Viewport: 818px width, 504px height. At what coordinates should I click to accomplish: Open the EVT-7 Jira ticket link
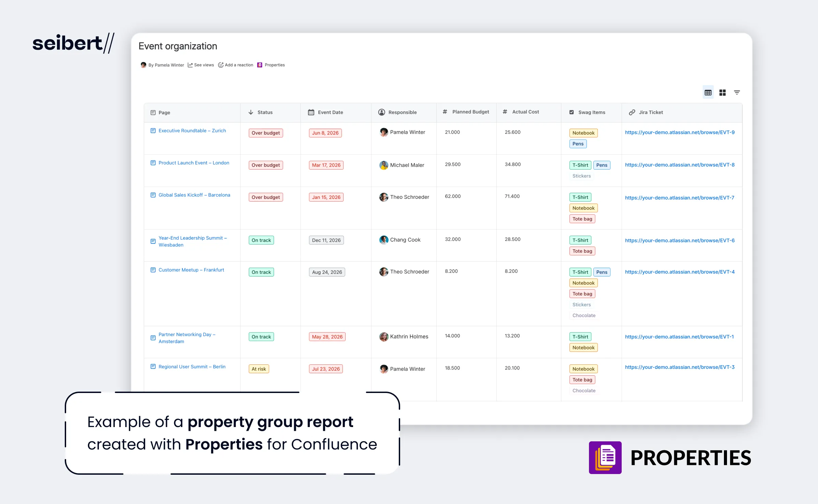(680, 198)
